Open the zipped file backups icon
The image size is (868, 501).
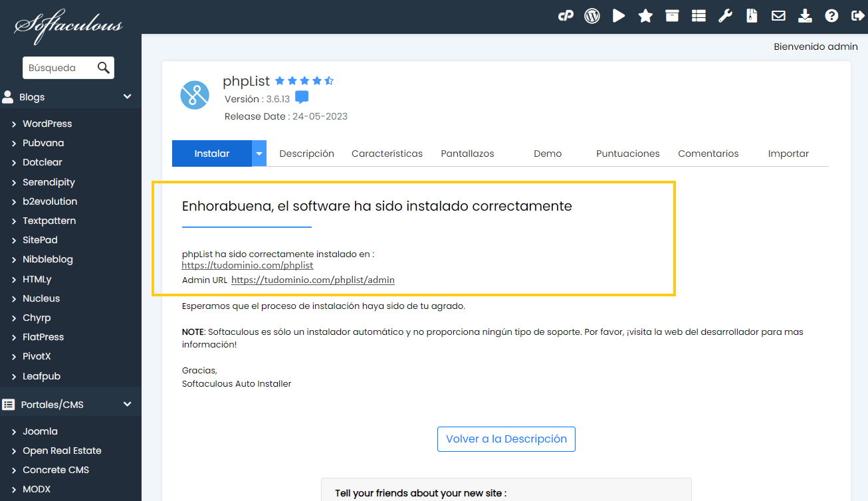(752, 16)
